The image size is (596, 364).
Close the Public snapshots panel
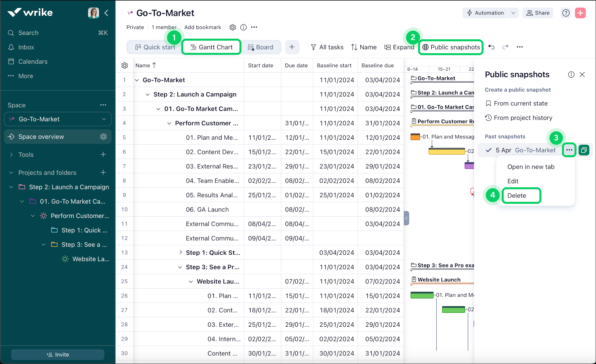[x=582, y=75]
